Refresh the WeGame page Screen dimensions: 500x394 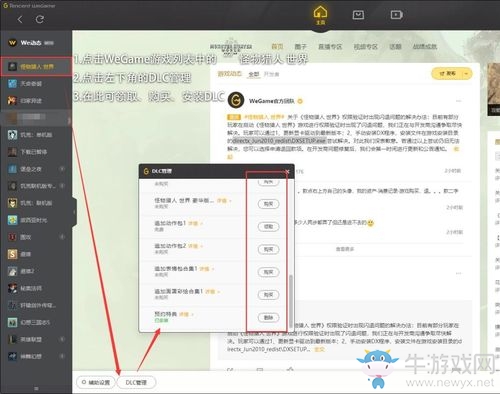40,19
